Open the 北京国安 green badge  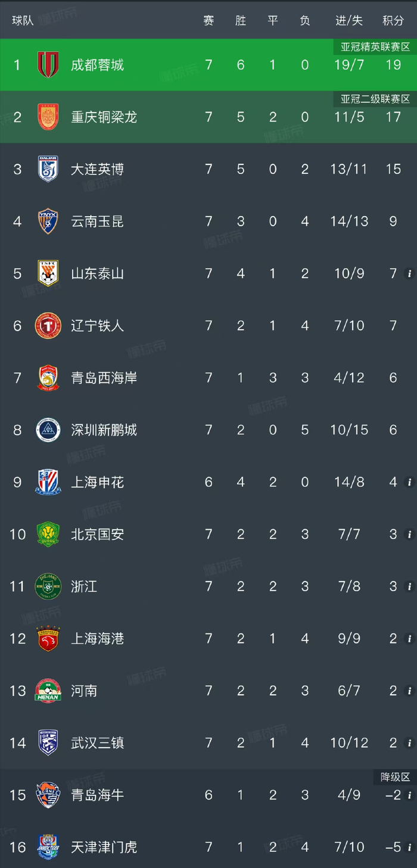(x=48, y=534)
